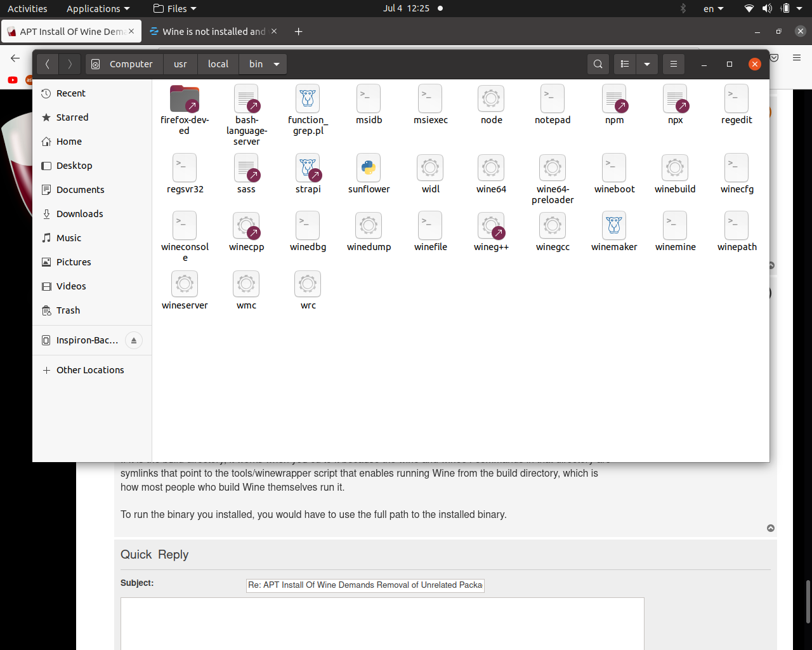Select the wineg++ symlink icon

[x=491, y=226]
